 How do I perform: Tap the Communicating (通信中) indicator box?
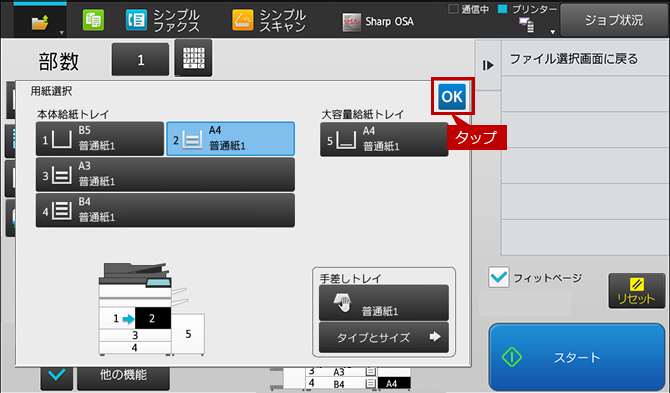click(x=453, y=9)
